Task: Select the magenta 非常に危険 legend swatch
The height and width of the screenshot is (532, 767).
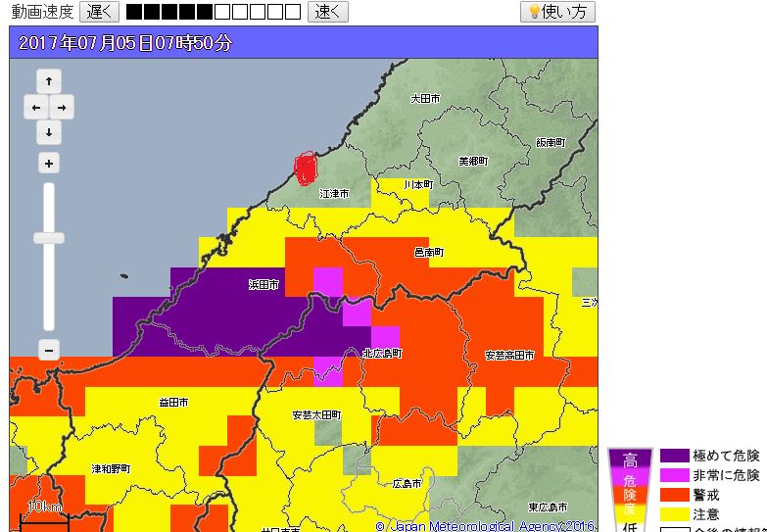Action: [675, 475]
